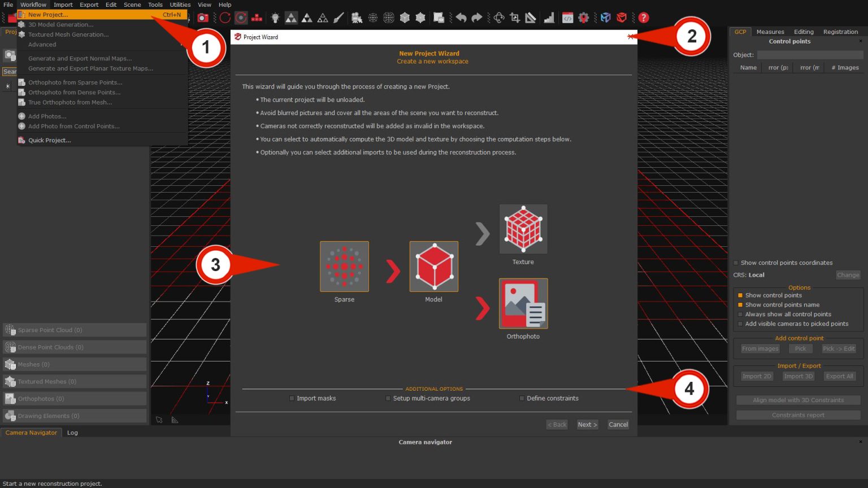Click the Object input field in Control points
This screenshot has height=488, width=868.
click(811, 54)
